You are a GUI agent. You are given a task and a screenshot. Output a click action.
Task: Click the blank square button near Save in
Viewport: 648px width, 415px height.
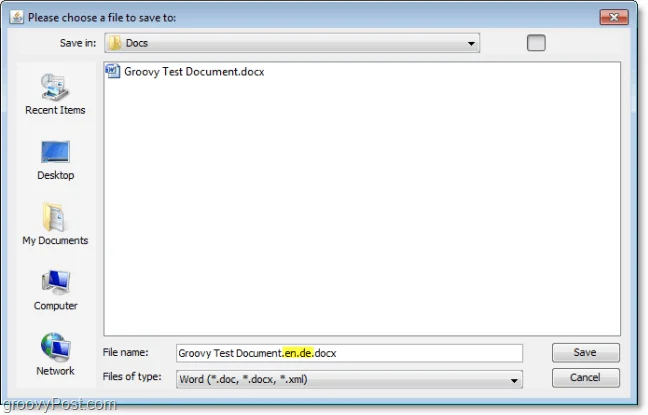[536, 43]
